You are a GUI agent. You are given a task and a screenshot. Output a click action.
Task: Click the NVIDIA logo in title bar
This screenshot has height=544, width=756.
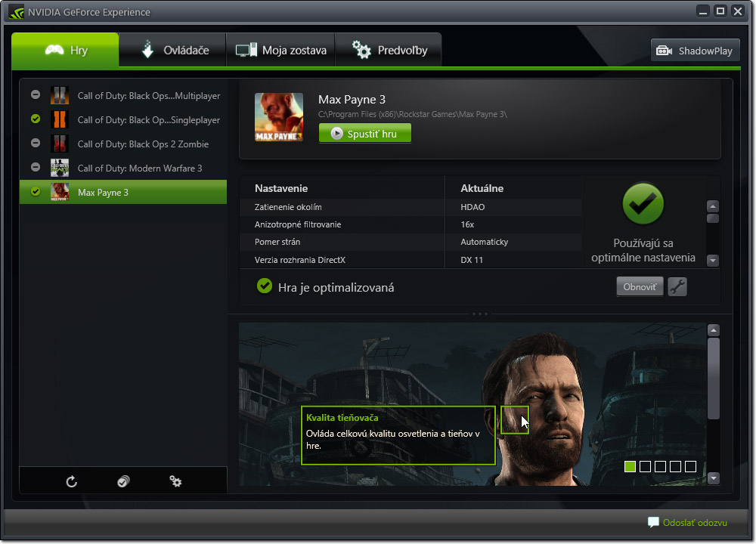pos(17,12)
